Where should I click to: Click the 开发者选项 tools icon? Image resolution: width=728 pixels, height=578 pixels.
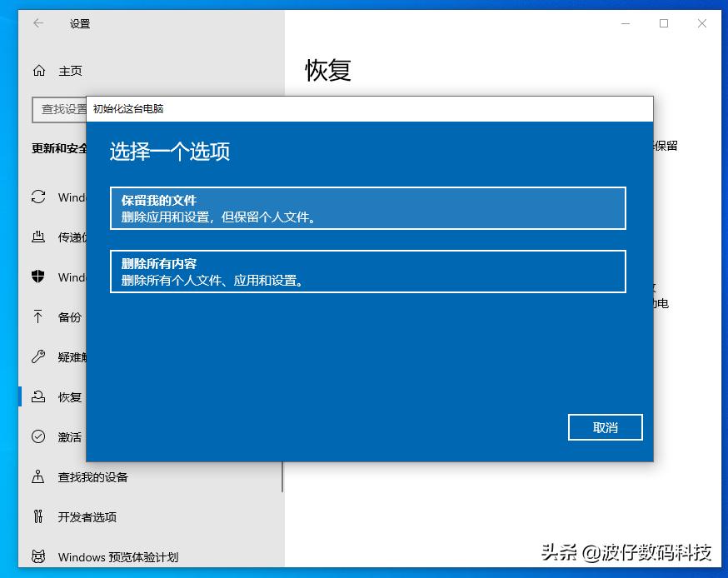click(39, 517)
